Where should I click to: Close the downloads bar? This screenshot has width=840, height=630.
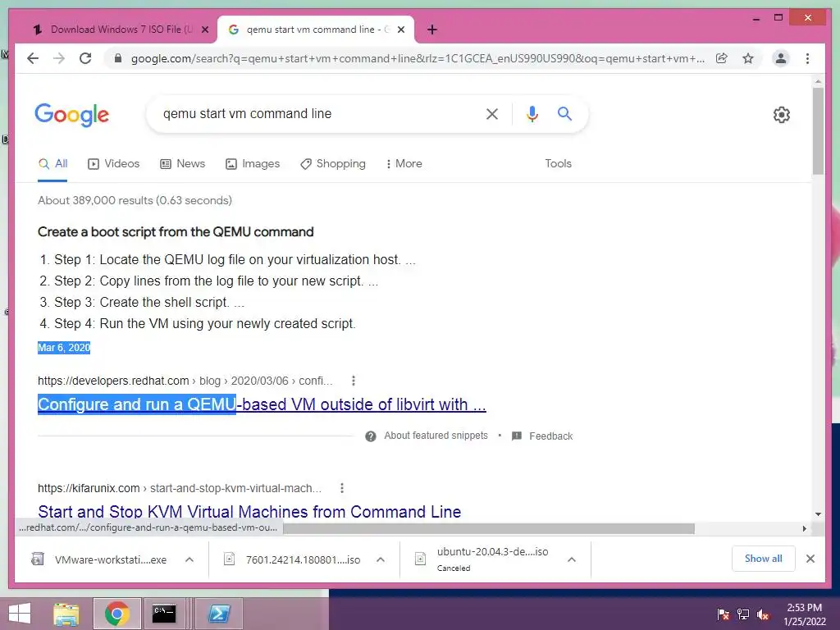[x=810, y=559]
